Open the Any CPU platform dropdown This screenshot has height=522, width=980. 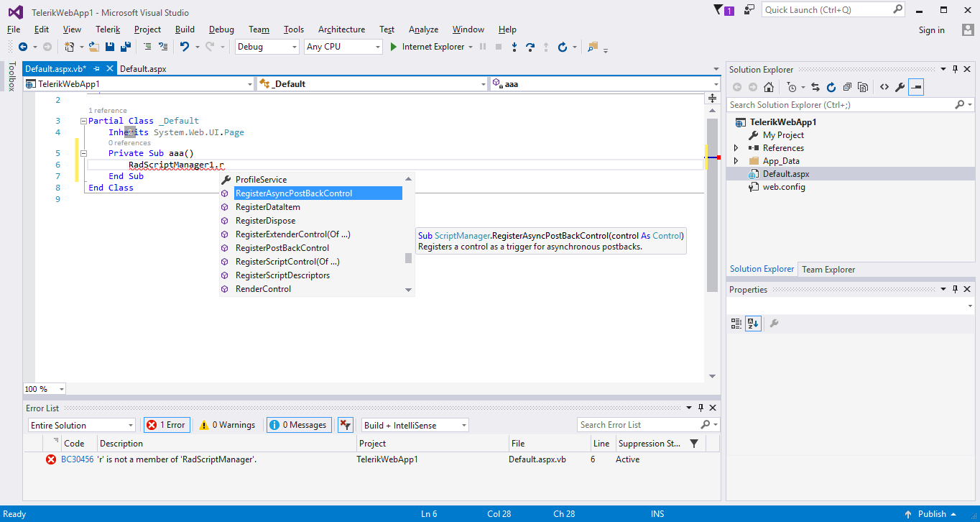[x=343, y=47]
